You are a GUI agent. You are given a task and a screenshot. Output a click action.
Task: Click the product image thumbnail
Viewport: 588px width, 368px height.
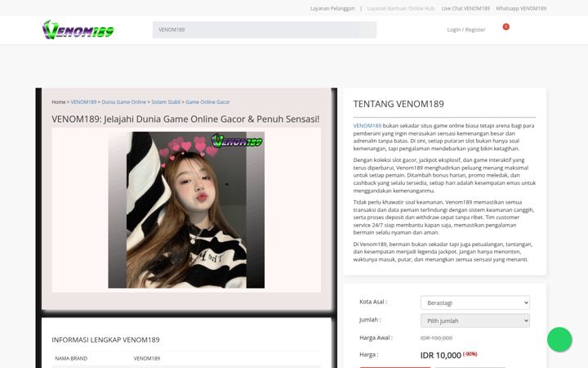[186, 210]
